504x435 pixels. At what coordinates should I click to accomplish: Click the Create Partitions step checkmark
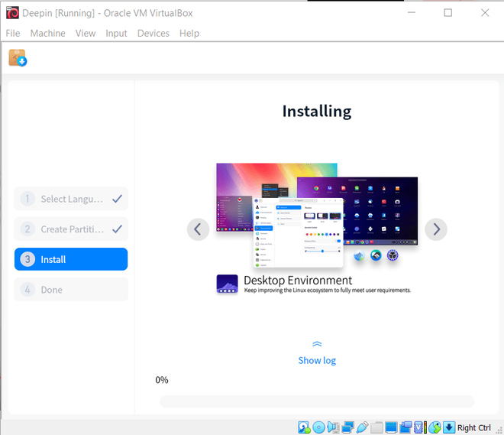click(x=118, y=229)
